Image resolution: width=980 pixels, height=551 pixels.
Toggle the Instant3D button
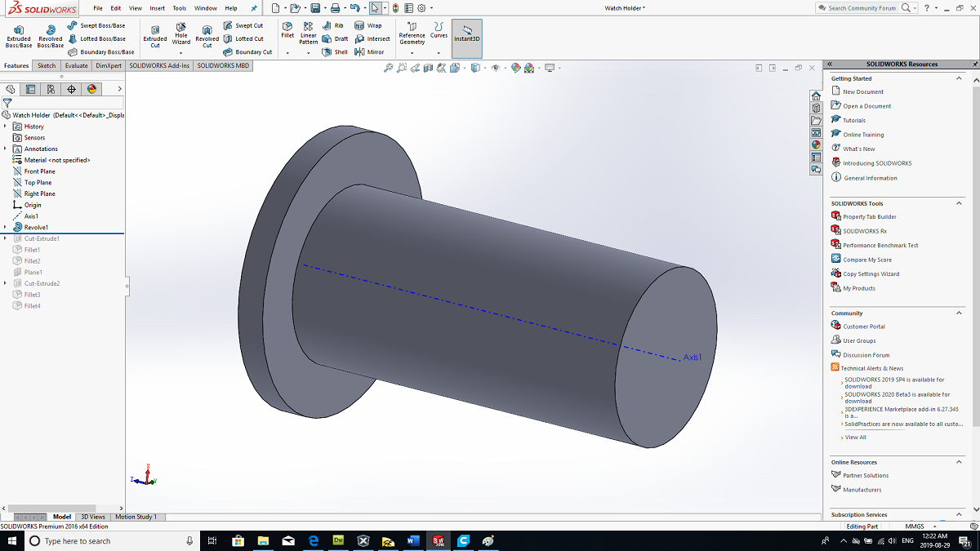pos(466,38)
